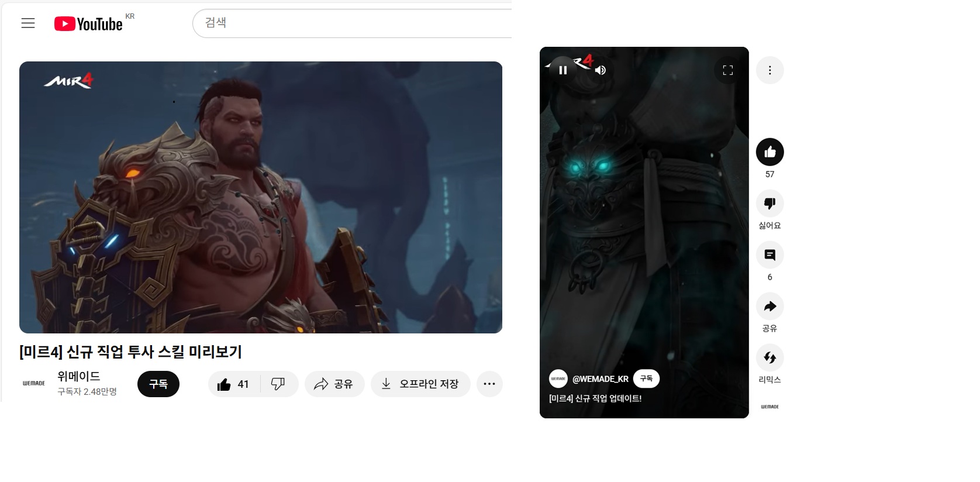The width and height of the screenshot is (980, 482).
Task: Click the Shorts 리믹스 remix icon
Action: [x=769, y=357]
